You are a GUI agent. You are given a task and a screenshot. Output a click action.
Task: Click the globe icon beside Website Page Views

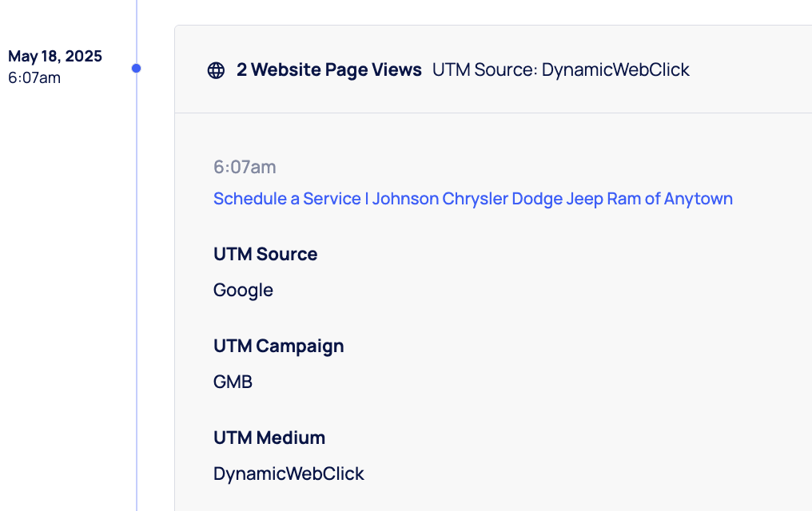click(x=216, y=70)
